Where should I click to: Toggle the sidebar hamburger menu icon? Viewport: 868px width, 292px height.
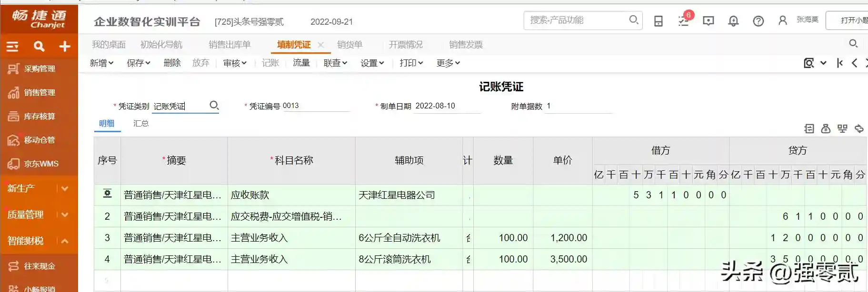click(x=12, y=46)
